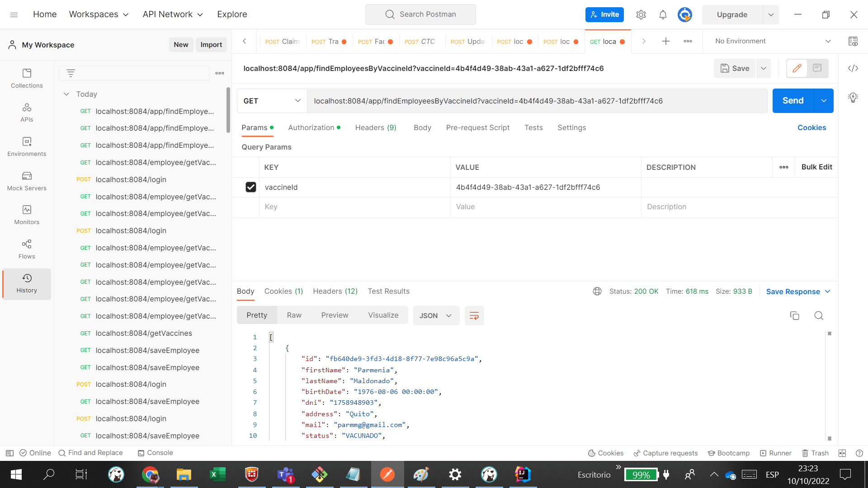The height and width of the screenshot is (488, 868).
Task: Toggle line wrapping in response viewer
Action: 474,315
